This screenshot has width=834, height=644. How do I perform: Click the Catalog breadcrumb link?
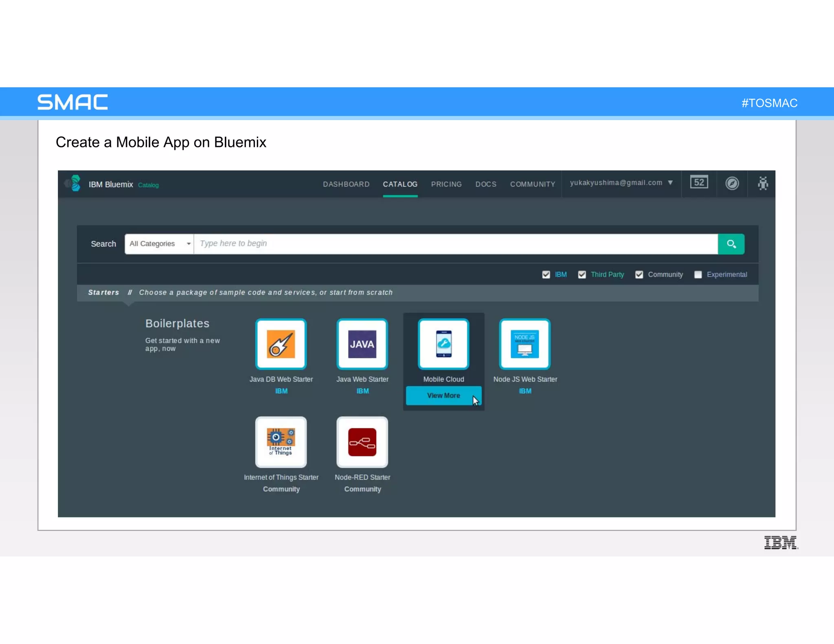(x=148, y=185)
